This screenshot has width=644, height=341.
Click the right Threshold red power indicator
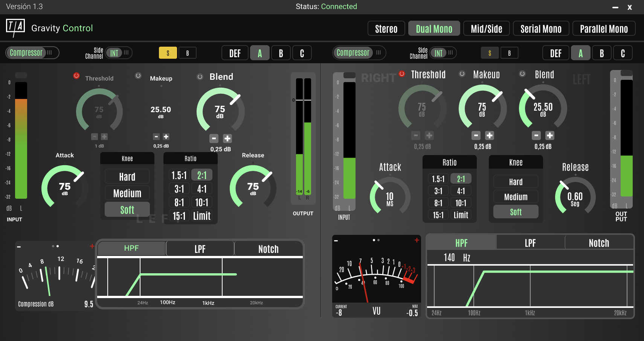click(x=402, y=74)
